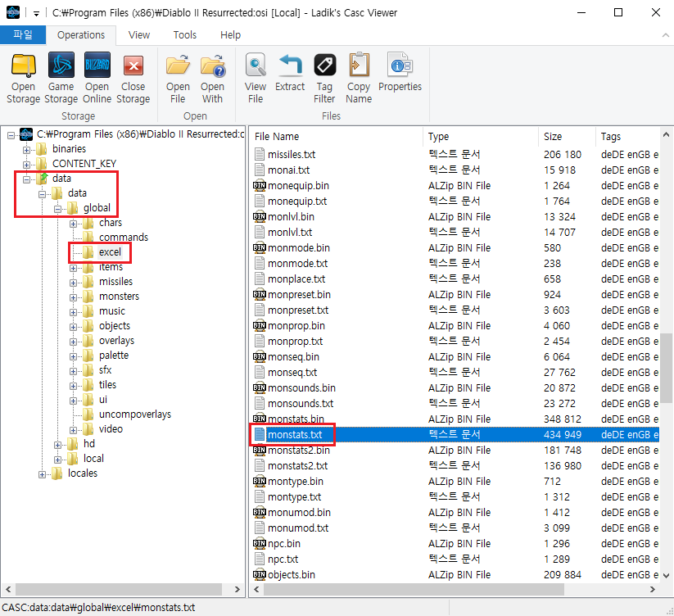Click the missiles.txt document icon

[x=259, y=154]
